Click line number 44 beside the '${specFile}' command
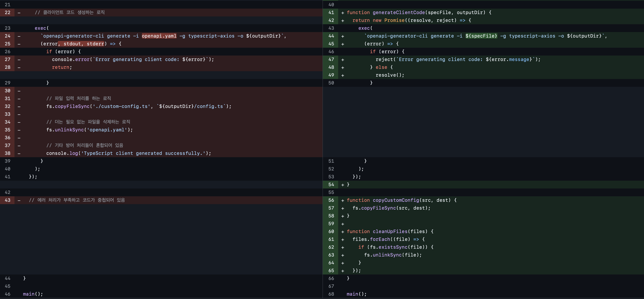This screenshot has height=299, width=644. click(x=331, y=36)
